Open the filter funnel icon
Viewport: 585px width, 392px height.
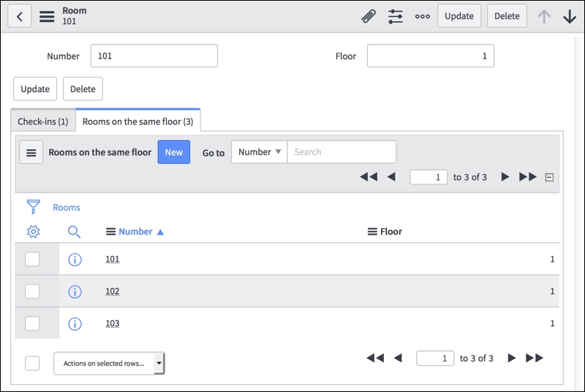point(33,207)
